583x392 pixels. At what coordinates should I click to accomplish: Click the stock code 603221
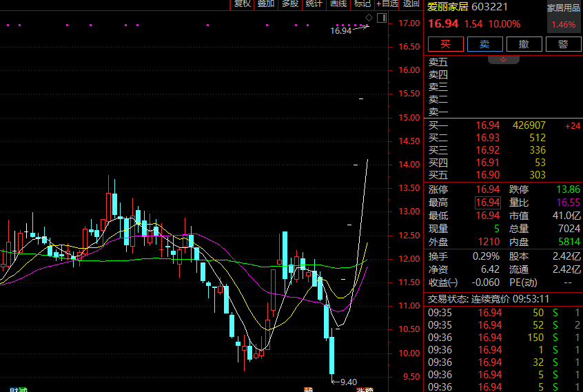pos(489,7)
